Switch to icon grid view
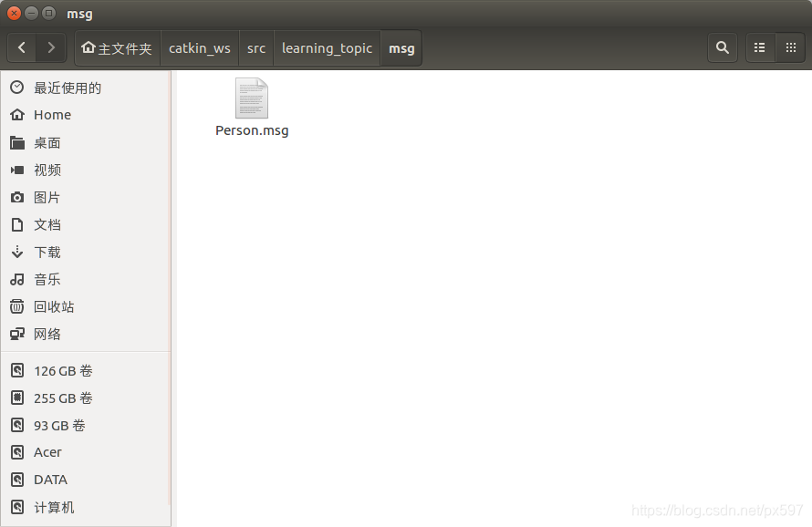This screenshot has height=527, width=812. click(x=791, y=47)
